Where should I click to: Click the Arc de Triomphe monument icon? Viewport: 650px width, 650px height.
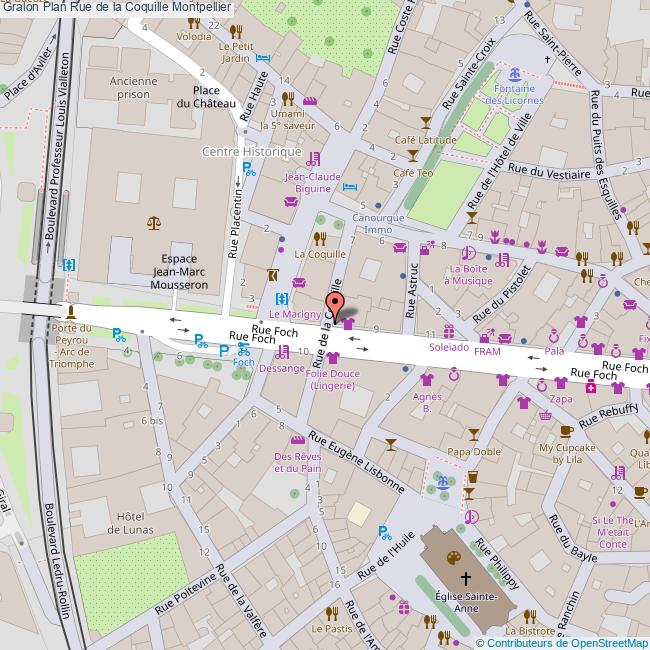coord(69,311)
